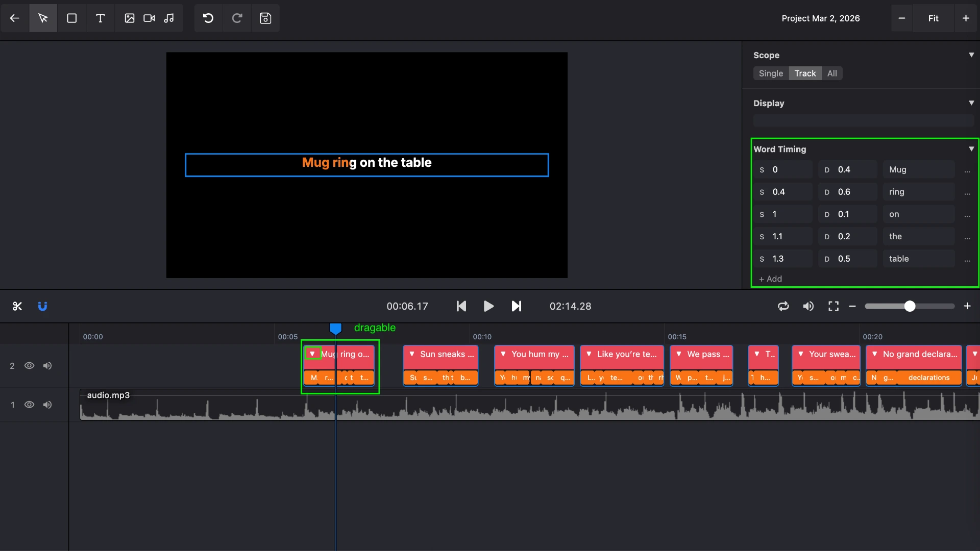
Task: Undo the last action
Action: (x=208, y=18)
